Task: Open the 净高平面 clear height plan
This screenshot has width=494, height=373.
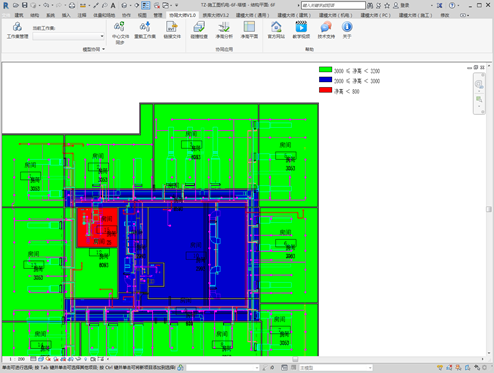Action: [x=249, y=30]
